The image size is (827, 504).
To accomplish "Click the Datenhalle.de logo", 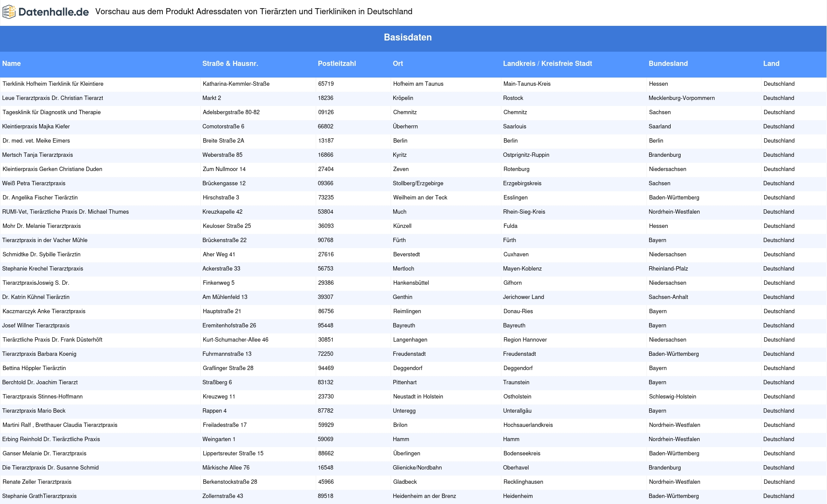I will point(46,12).
